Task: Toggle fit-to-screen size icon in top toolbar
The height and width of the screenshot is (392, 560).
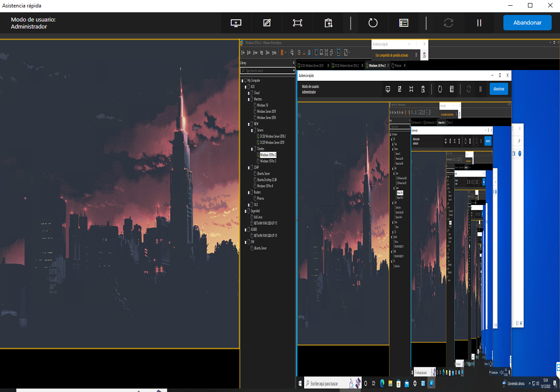Action: pyautogui.click(x=298, y=23)
